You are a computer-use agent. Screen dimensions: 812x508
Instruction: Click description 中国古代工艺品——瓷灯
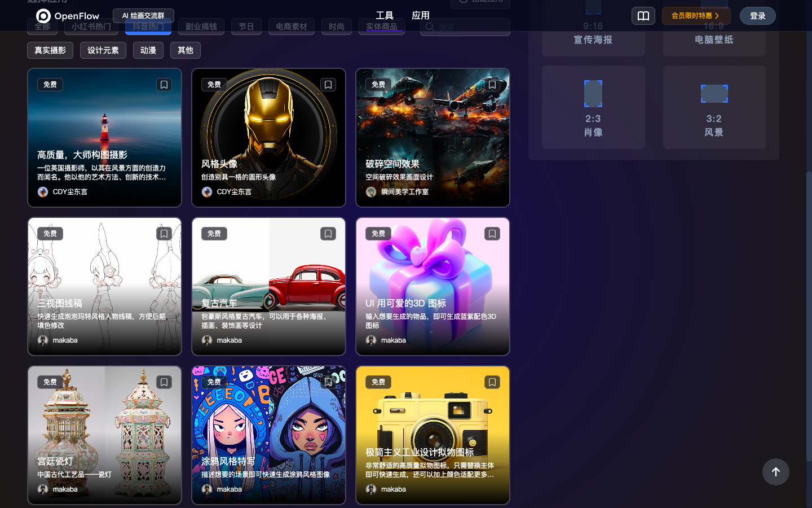click(74, 475)
